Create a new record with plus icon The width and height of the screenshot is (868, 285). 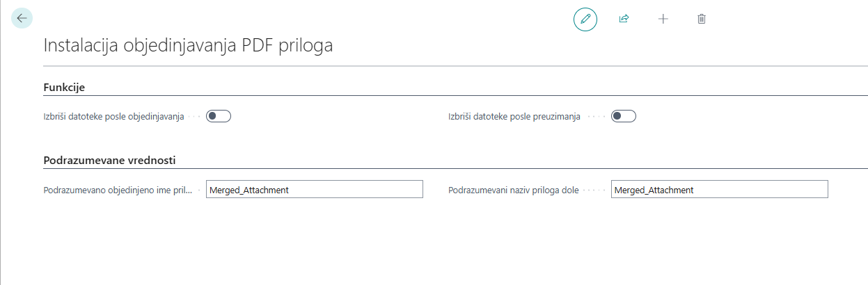pos(663,19)
